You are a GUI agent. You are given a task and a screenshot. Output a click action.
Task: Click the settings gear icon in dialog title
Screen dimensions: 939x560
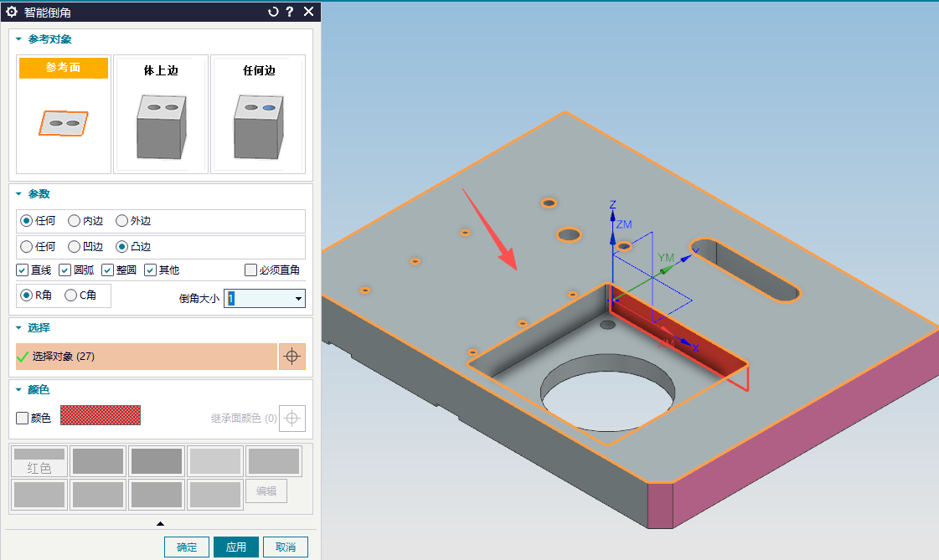click(x=12, y=12)
